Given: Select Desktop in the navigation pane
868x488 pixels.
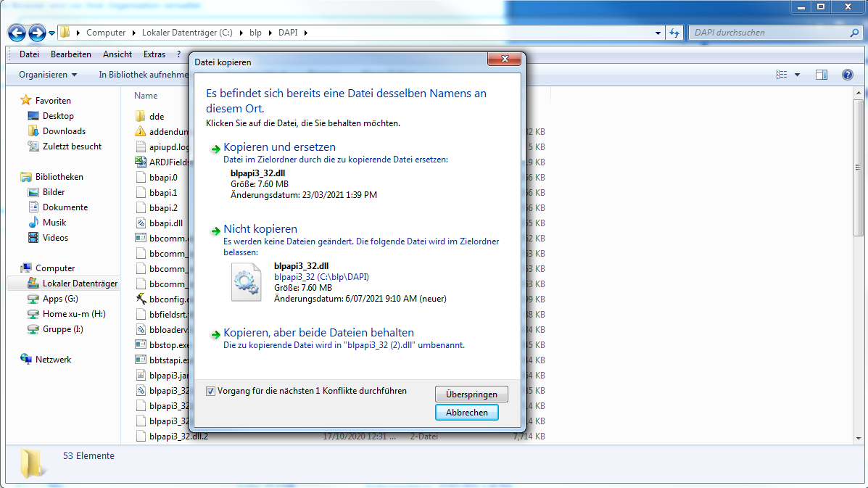Looking at the screenshot, I should [50, 115].
